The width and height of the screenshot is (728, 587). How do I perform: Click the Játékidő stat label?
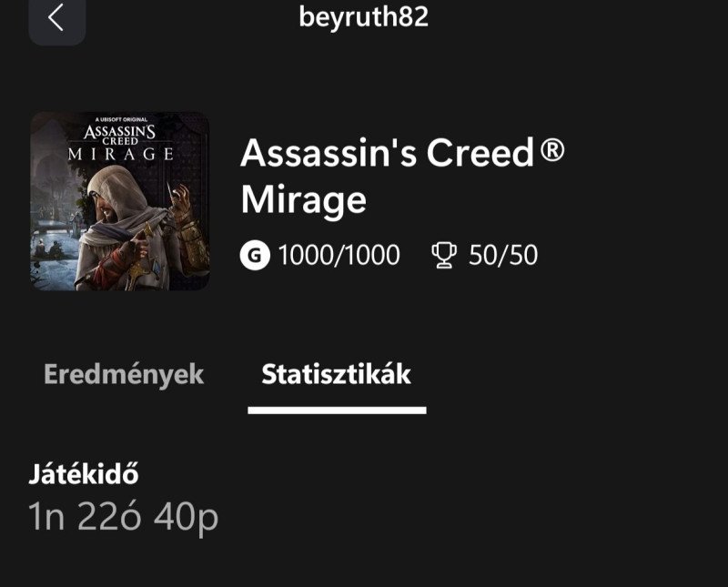[84, 473]
